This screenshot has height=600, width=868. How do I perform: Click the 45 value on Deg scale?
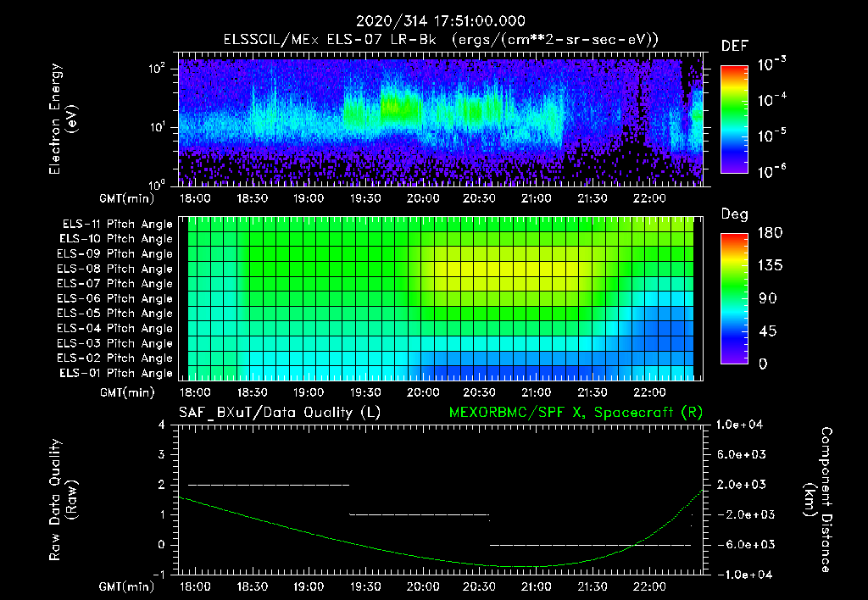pyautogui.click(x=768, y=331)
